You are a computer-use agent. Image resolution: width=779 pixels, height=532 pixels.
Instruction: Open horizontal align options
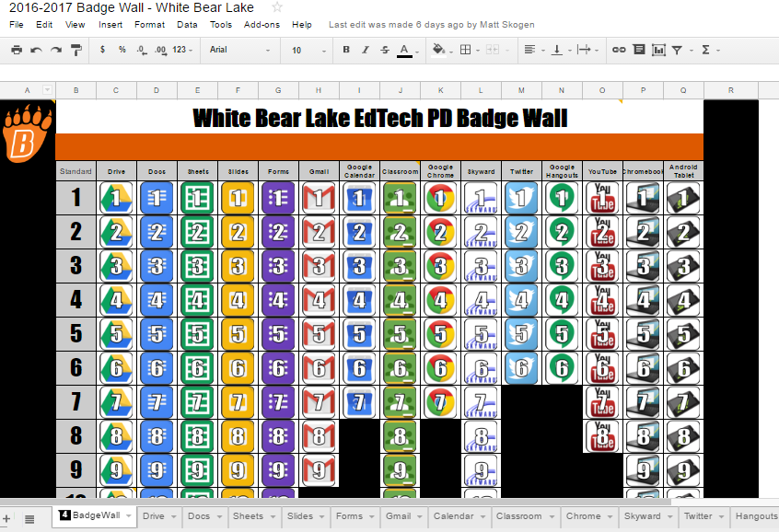(x=530, y=50)
